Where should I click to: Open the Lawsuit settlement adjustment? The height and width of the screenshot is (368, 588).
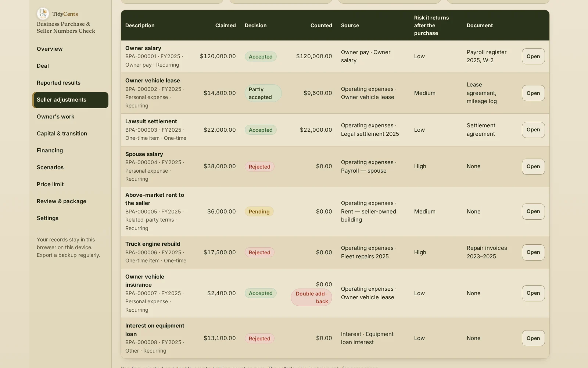tap(533, 130)
